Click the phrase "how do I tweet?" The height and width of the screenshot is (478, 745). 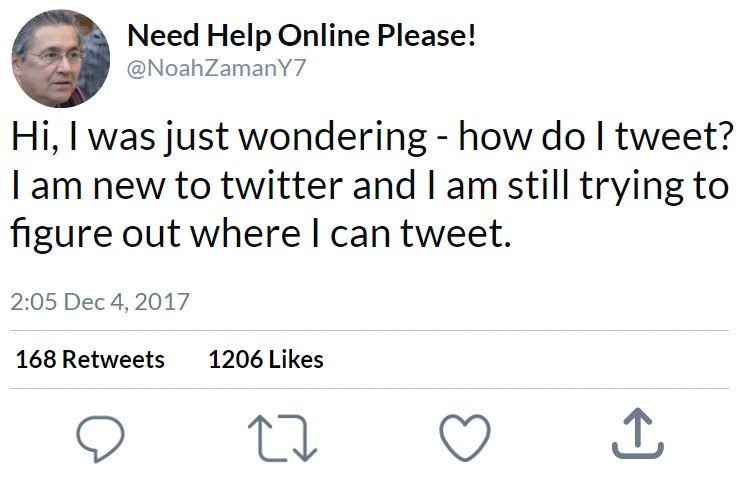coord(596,138)
